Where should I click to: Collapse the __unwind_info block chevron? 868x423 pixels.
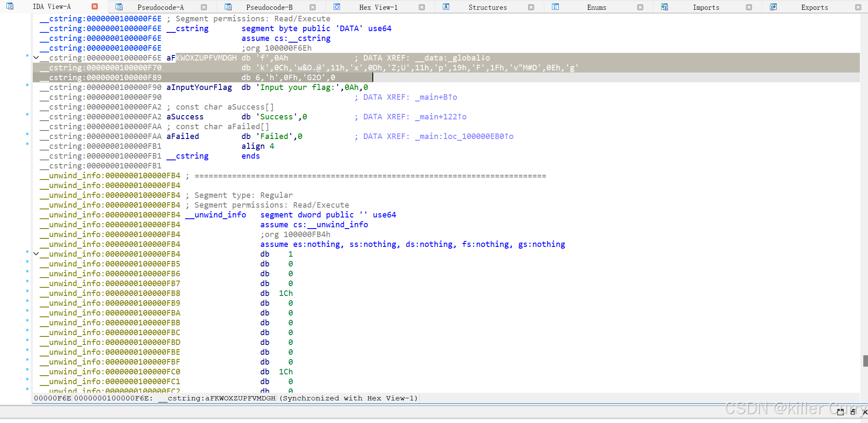coord(36,254)
